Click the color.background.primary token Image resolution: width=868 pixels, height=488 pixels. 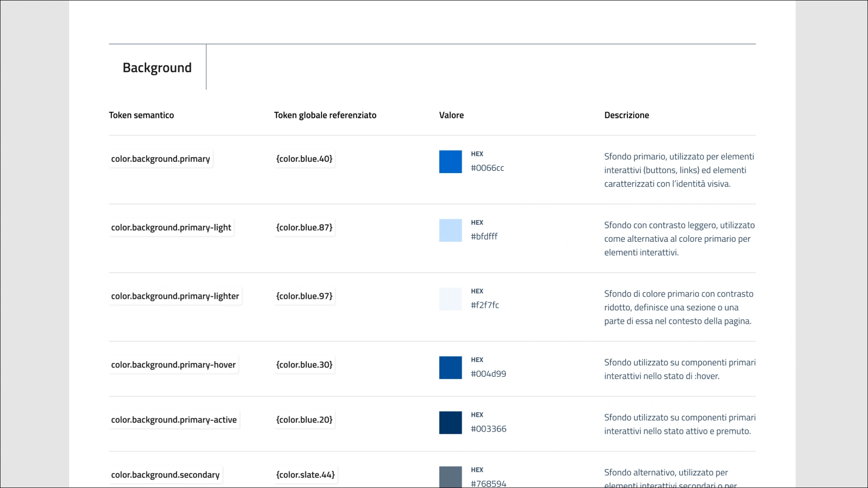click(160, 159)
